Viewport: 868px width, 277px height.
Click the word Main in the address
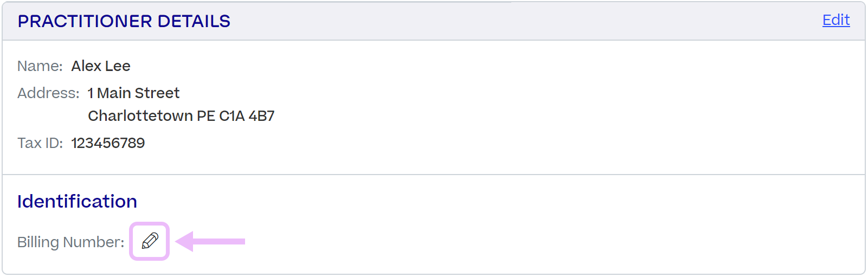114,93
